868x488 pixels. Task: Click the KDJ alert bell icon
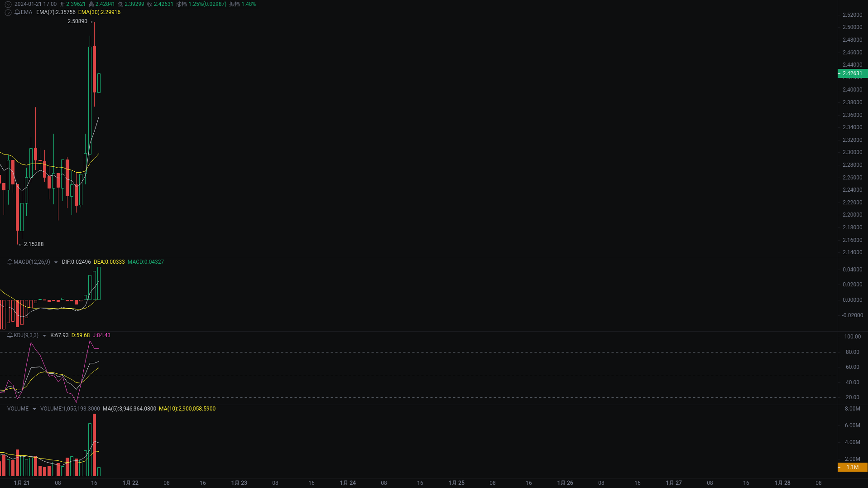tap(10, 335)
